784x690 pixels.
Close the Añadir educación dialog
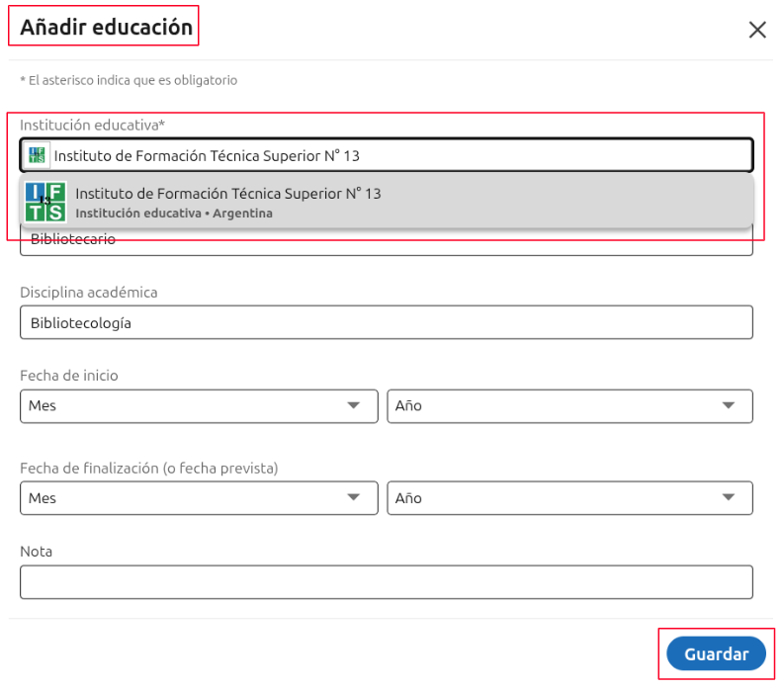(757, 30)
